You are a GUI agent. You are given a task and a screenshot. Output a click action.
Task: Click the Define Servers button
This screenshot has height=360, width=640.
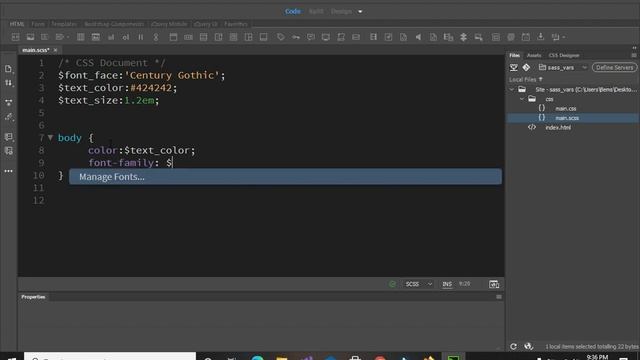614,67
